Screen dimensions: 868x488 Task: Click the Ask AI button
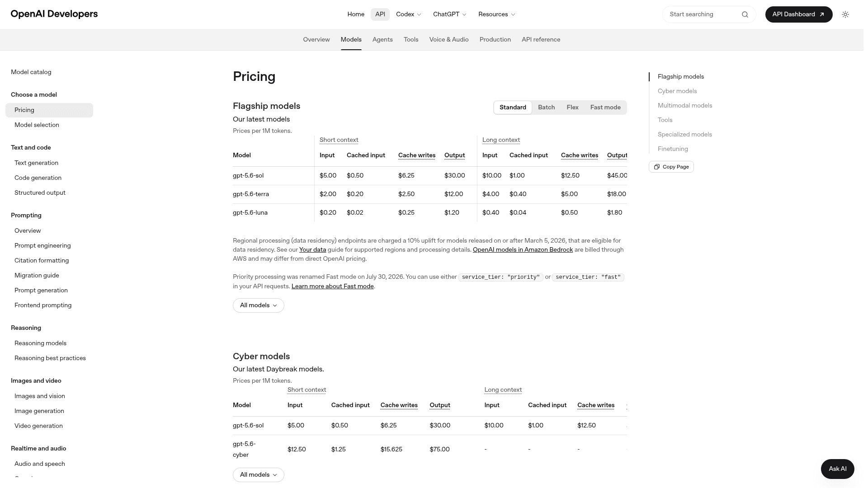(838, 469)
